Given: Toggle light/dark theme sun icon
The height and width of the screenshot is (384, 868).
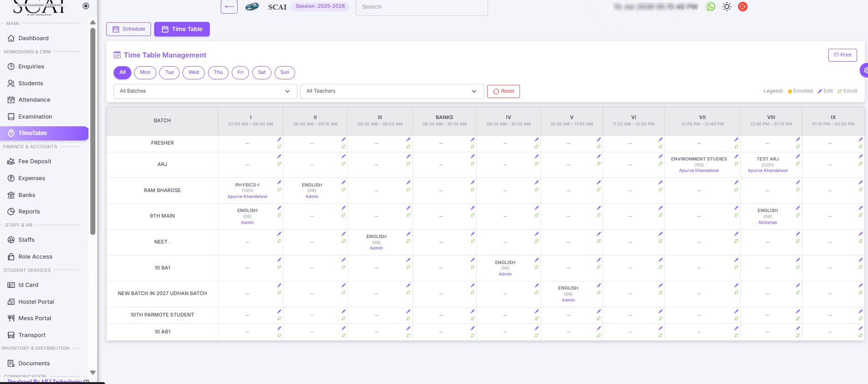Looking at the screenshot, I should pyautogui.click(x=727, y=7).
